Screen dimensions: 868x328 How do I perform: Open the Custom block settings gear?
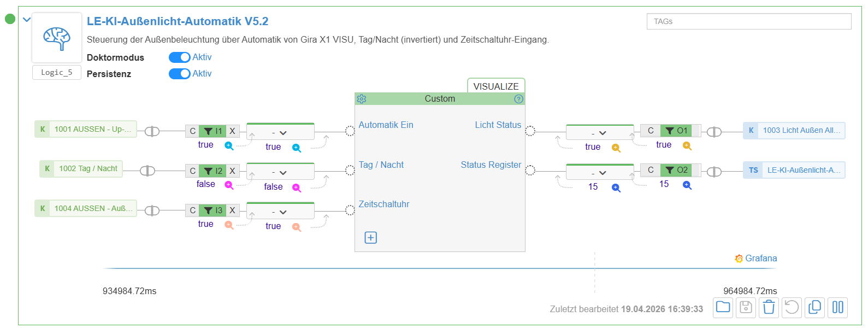(362, 99)
